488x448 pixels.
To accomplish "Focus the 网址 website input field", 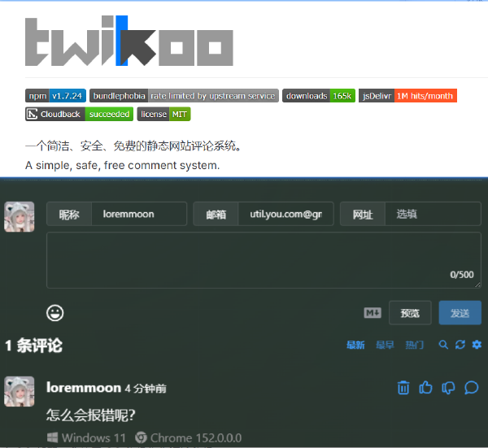I will click(x=433, y=214).
